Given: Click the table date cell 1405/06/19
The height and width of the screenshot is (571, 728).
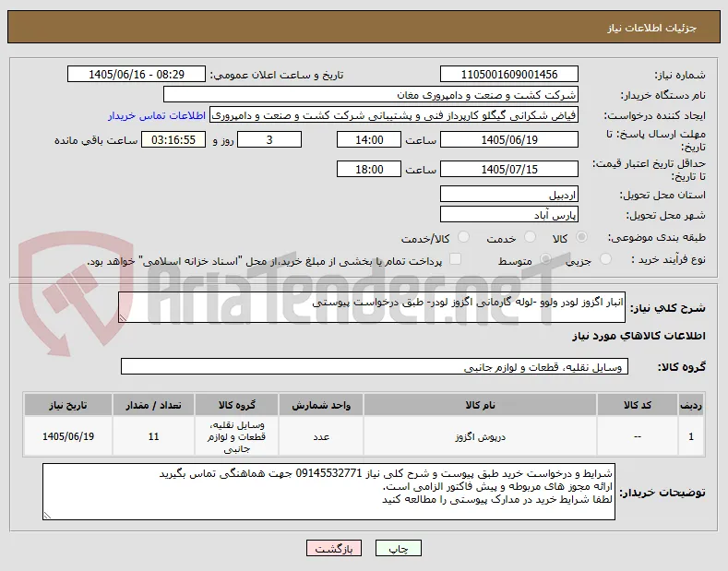Looking at the screenshot, I should click(x=68, y=437).
